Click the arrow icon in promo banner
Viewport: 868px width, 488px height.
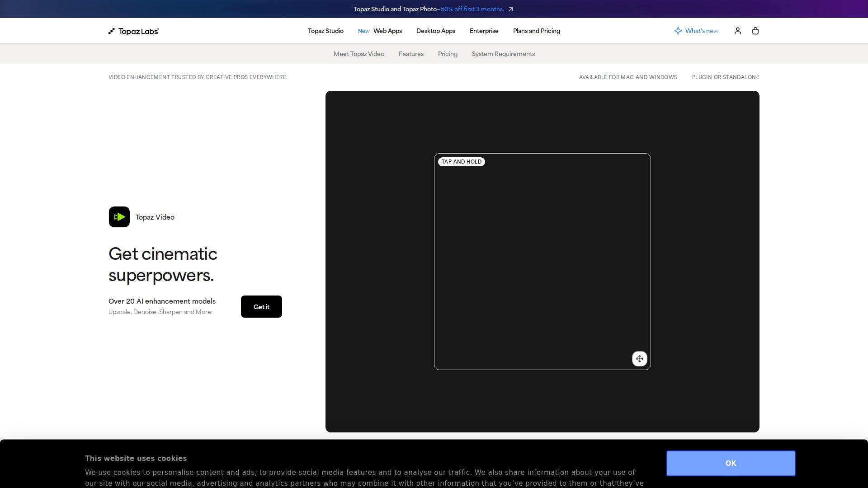click(511, 9)
